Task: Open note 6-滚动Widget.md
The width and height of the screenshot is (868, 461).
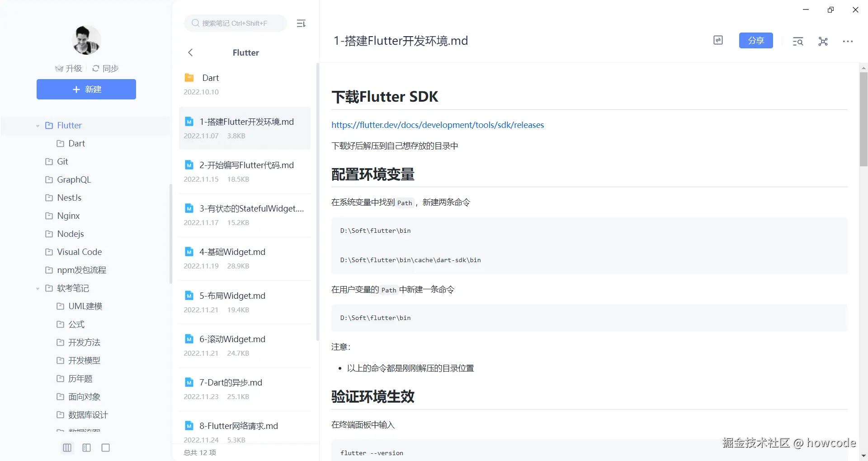Action: click(245, 346)
